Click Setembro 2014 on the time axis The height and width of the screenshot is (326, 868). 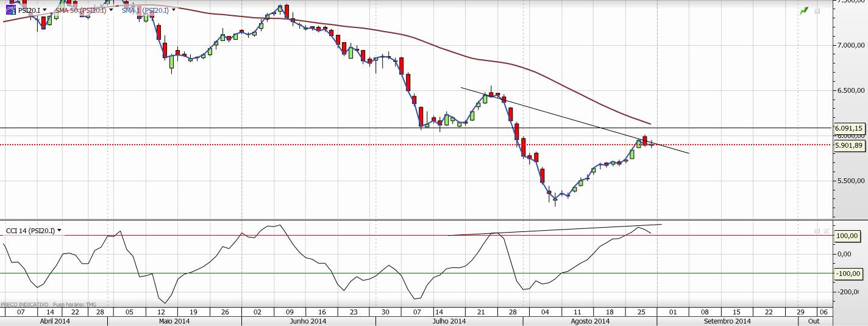point(727,321)
